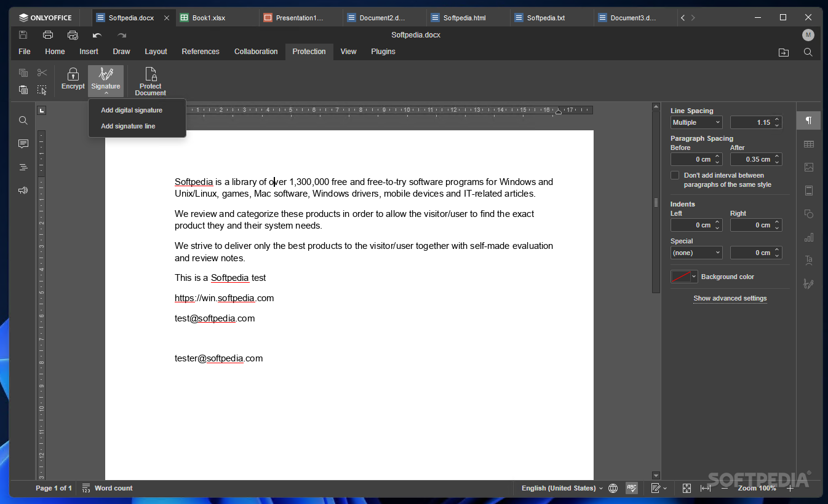Click the Select all icon
This screenshot has height=504, width=828.
(x=42, y=90)
